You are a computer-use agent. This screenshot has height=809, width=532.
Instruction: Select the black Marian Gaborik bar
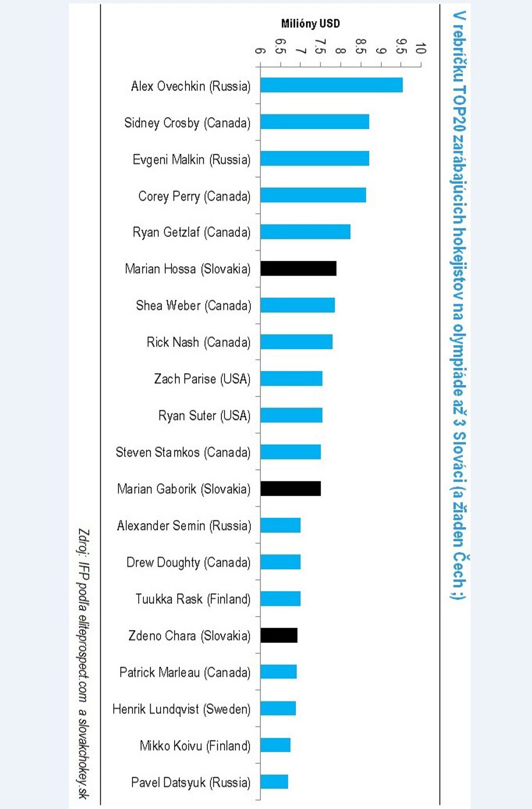[x=290, y=489]
